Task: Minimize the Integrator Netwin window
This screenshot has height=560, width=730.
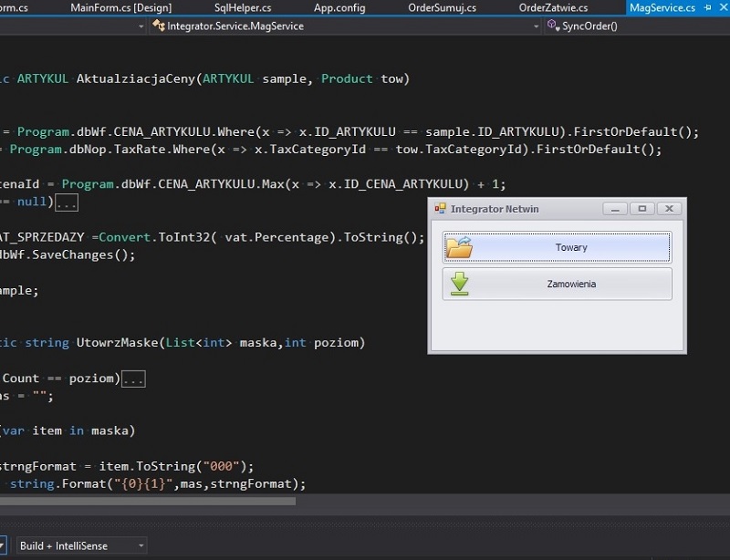Action: coord(615,209)
